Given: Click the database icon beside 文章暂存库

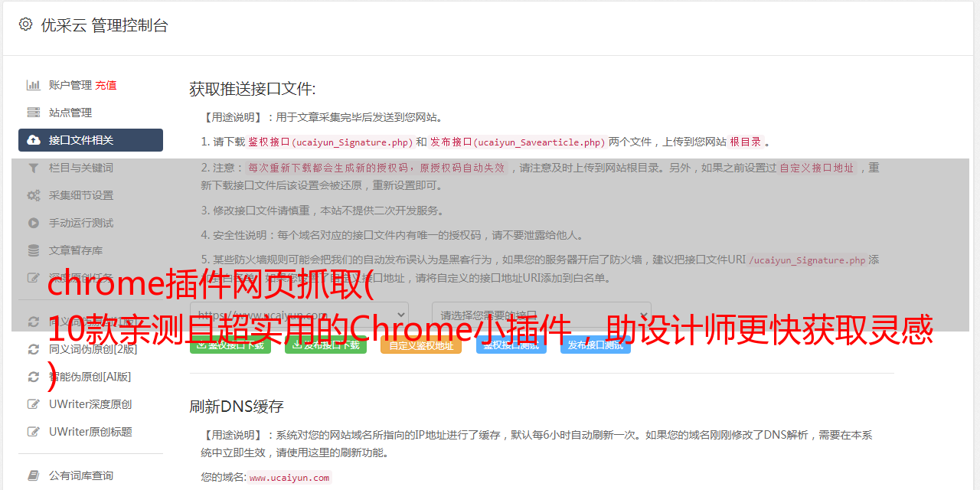Looking at the screenshot, I should click(34, 250).
